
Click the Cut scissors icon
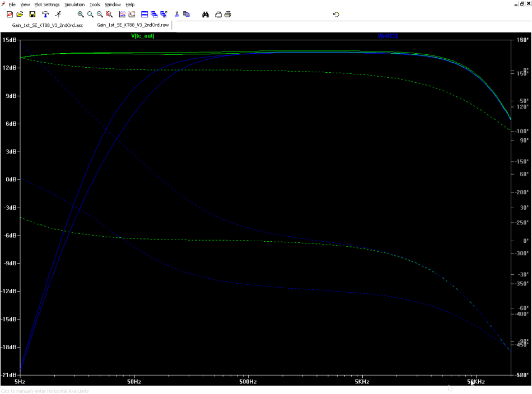(177, 14)
